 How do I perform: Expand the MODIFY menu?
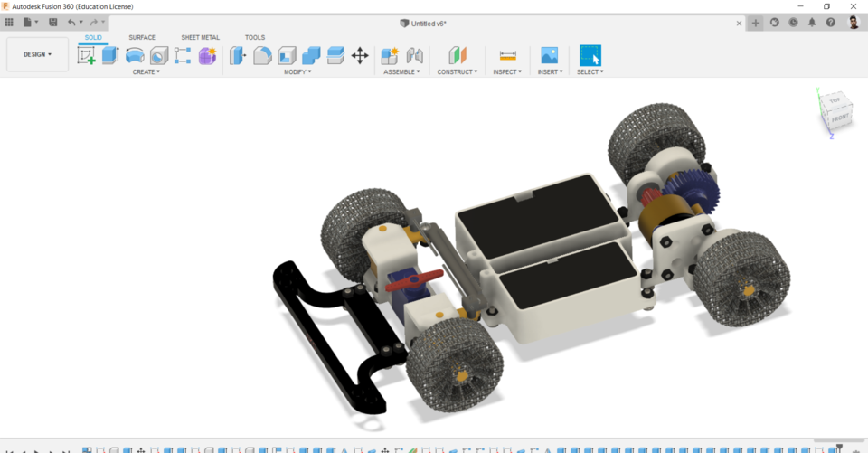click(x=297, y=72)
